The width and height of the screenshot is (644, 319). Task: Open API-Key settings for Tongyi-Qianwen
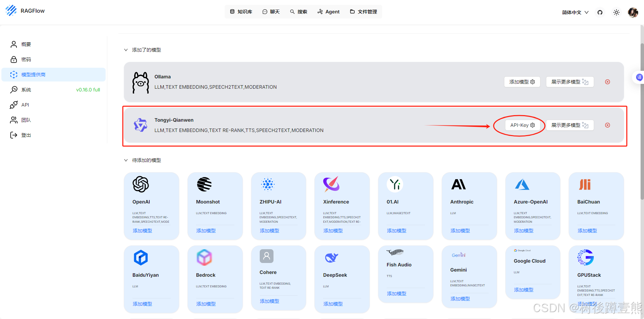(x=522, y=125)
